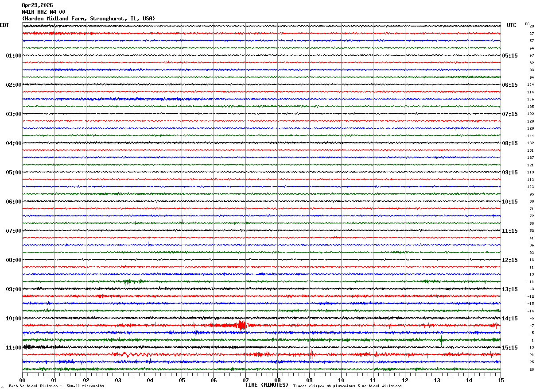Click the '08:00' EDT time label
Image resolution: width=536 pixels, height=392 pixels.
[14, 260]
